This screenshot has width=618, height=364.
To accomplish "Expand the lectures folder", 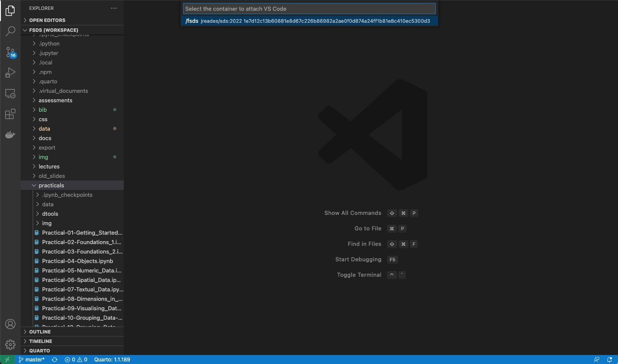I will click(x=72, y=167).
